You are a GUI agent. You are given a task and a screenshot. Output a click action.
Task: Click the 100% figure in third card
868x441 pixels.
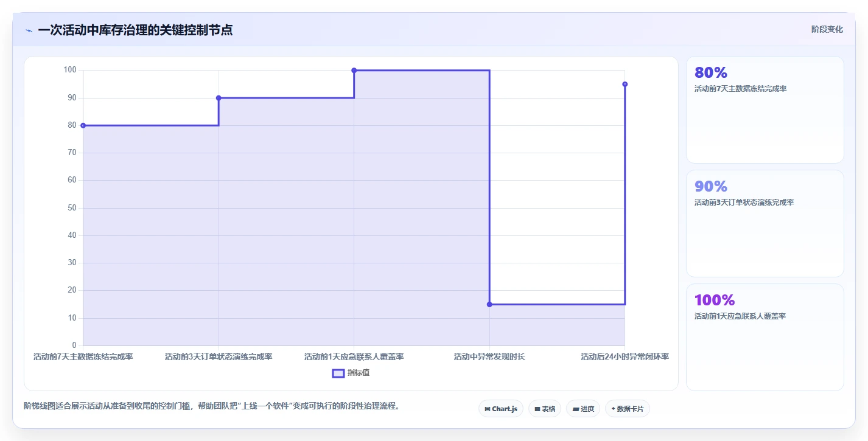(x=715, y=300)
